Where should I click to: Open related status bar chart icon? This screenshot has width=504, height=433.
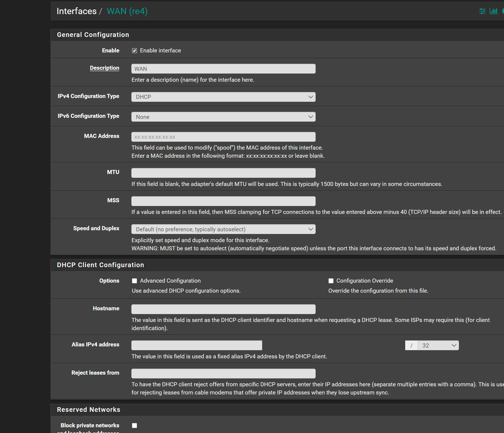point(493,11)
